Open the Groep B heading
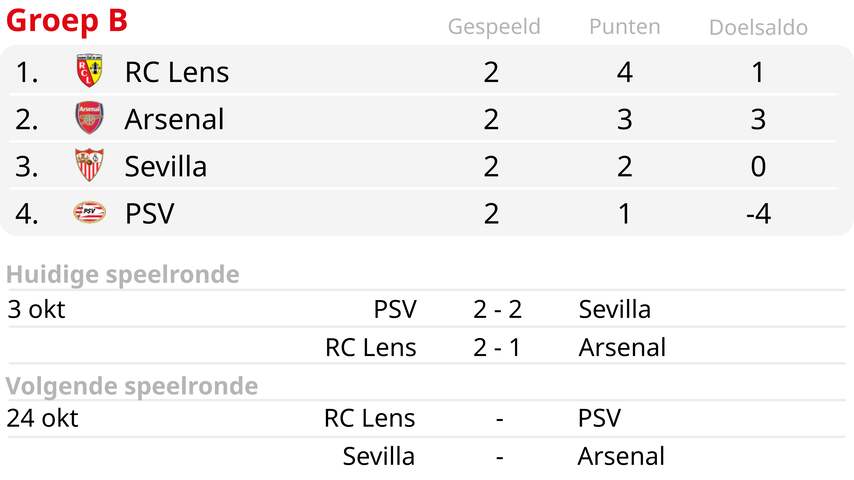Screen dimensions: 854x480 click(66, 21)
